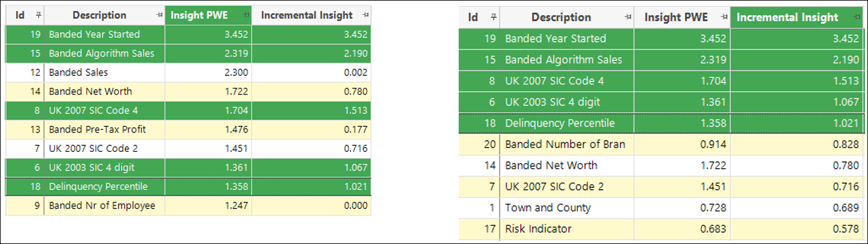
Task: Sort left table by Incremental Insight header
Action: (x=311, y=15)
